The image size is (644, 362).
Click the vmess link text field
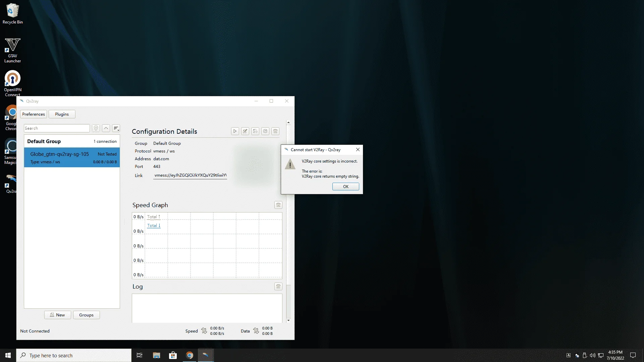(x=190, y=175)
